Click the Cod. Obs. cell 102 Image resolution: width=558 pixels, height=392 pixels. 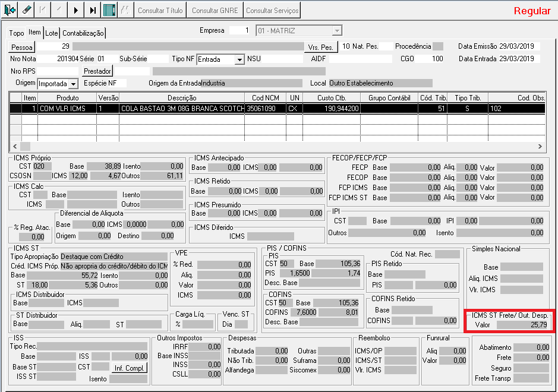517,109
